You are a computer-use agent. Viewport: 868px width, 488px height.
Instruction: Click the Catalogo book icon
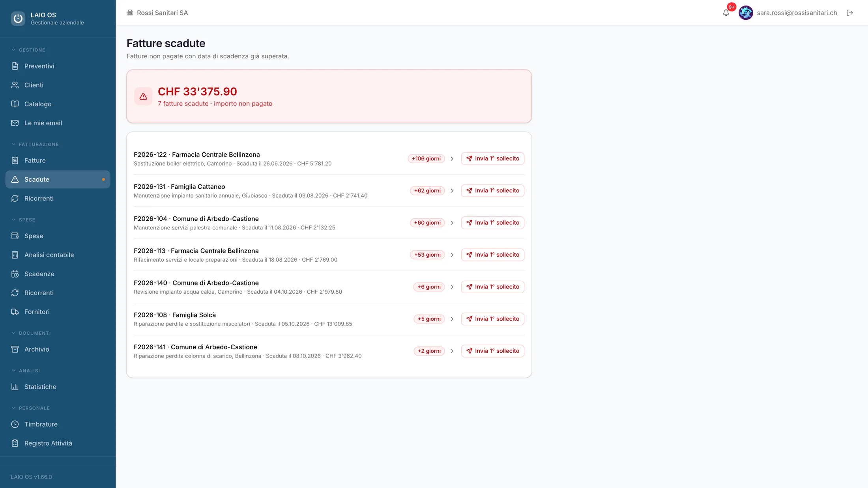15,104
